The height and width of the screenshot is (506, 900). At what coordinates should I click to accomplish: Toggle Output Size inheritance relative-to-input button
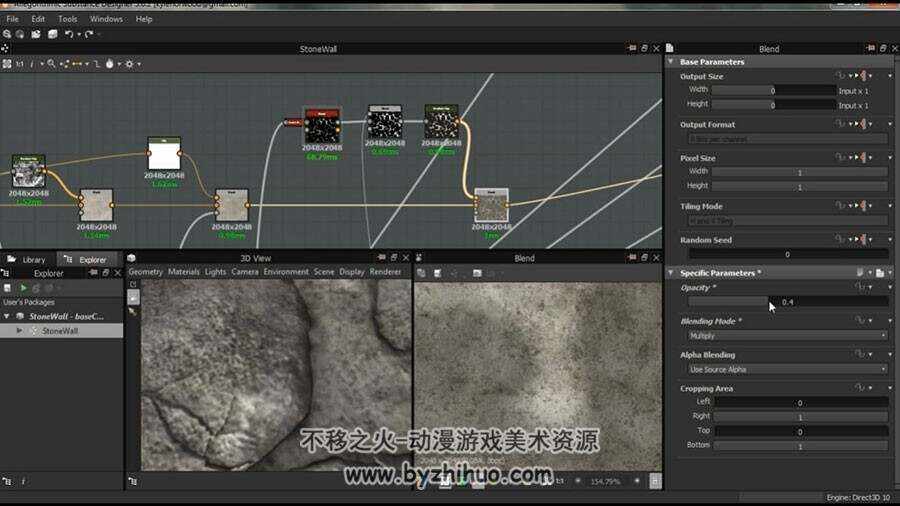point(862,76)
